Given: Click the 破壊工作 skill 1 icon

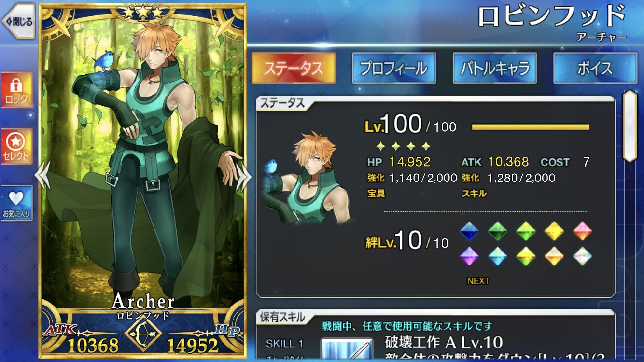Looking at the screenshot, I should pyautogui.click(x=346, y=350).
